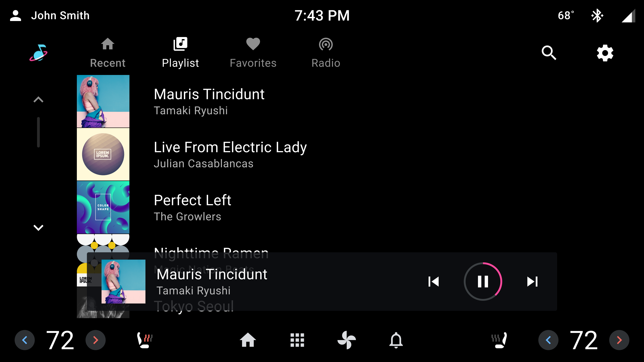Toggle heated seat on passenger side
644x362 pixels.
click(x=499, y=339)
